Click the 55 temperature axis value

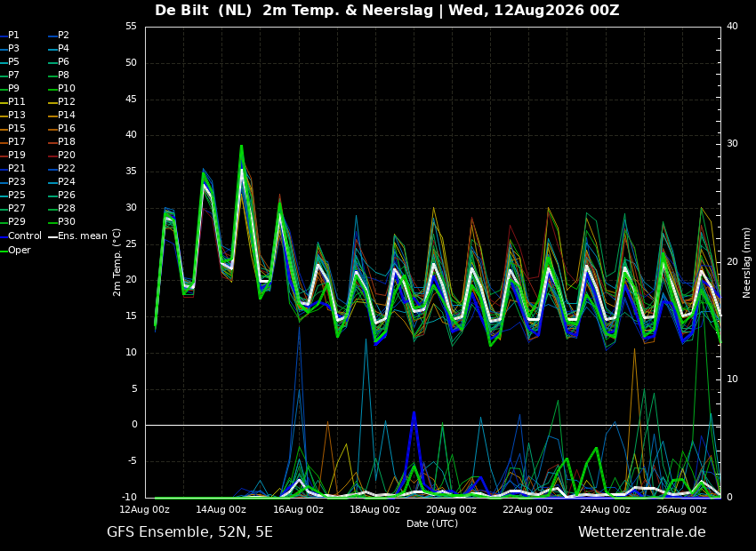131,27
